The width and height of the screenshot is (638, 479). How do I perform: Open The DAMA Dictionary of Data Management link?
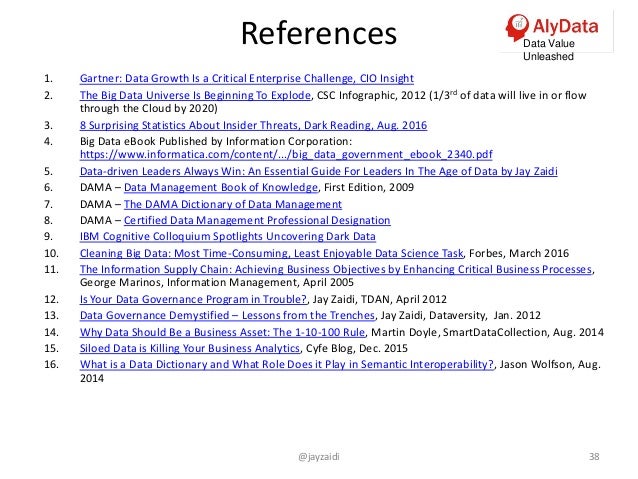click(233, 204)
